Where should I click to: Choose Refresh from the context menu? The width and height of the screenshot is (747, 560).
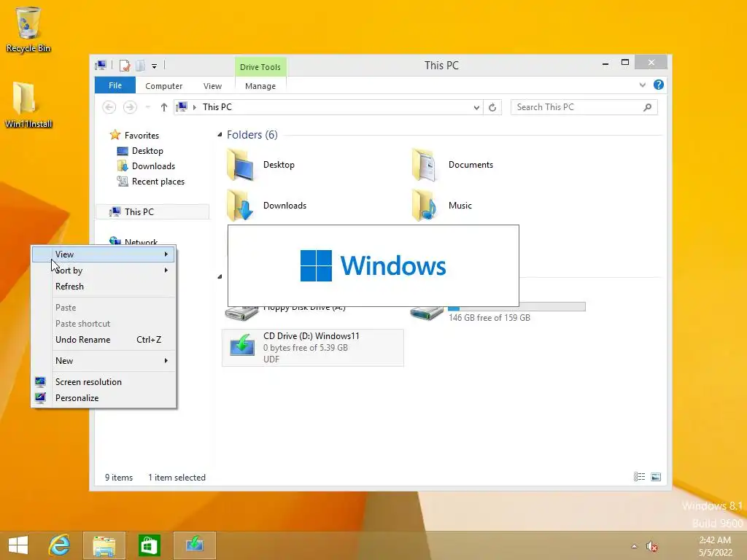click(104, 287)
